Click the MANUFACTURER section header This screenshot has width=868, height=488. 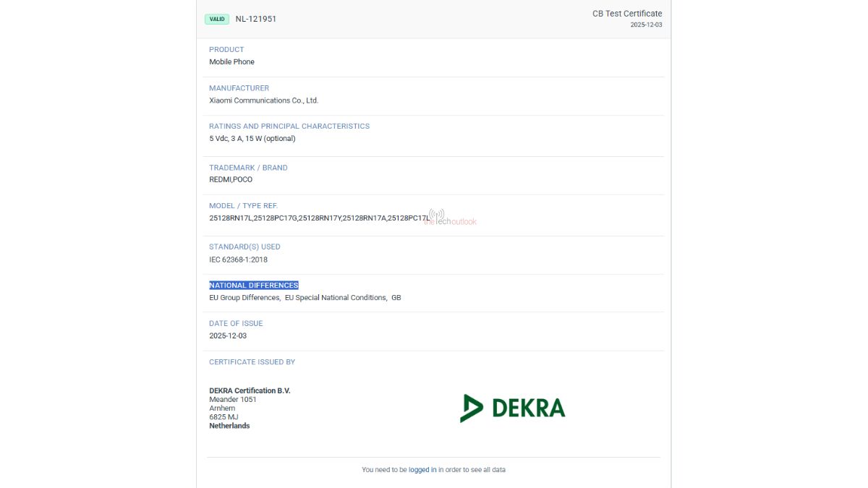pyautogui.click(x=239, y=87)
